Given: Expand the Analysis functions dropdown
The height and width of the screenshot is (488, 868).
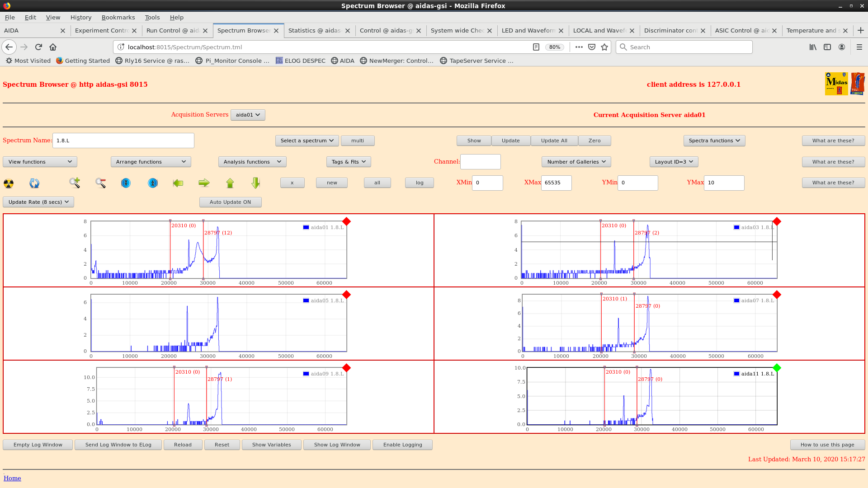Looking at the screenshot, I should (x=252, y=162).
